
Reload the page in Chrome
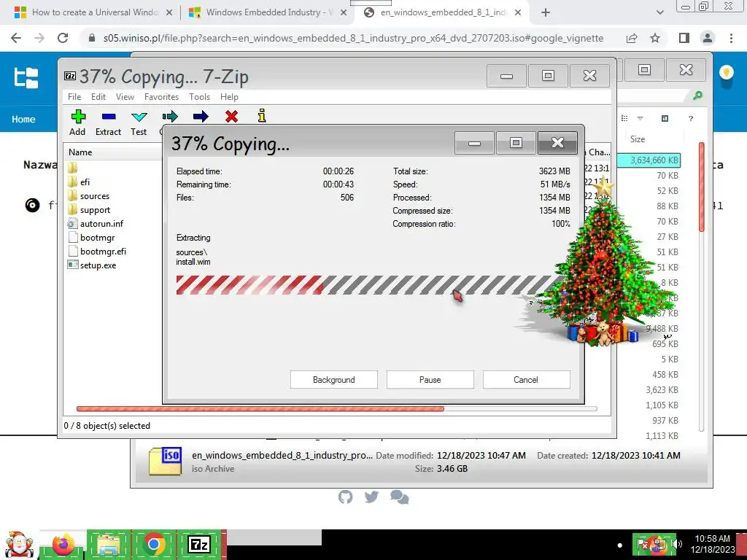[x=63, y=38]
